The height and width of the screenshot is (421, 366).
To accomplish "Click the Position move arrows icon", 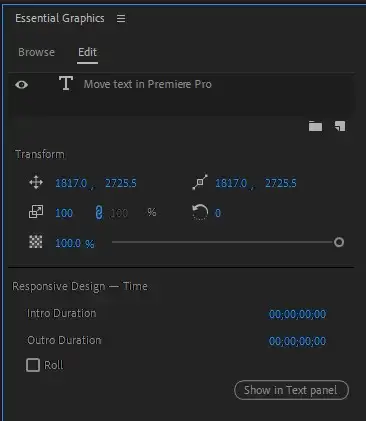I will tap(36, 183).
